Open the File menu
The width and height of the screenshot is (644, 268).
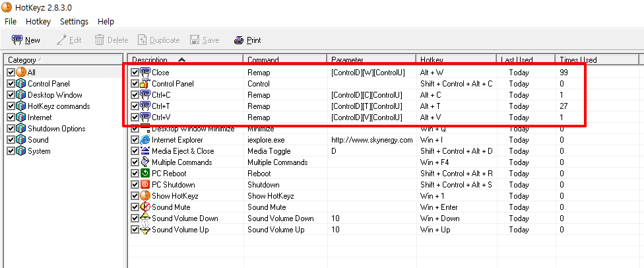click(x=11, y=22)
